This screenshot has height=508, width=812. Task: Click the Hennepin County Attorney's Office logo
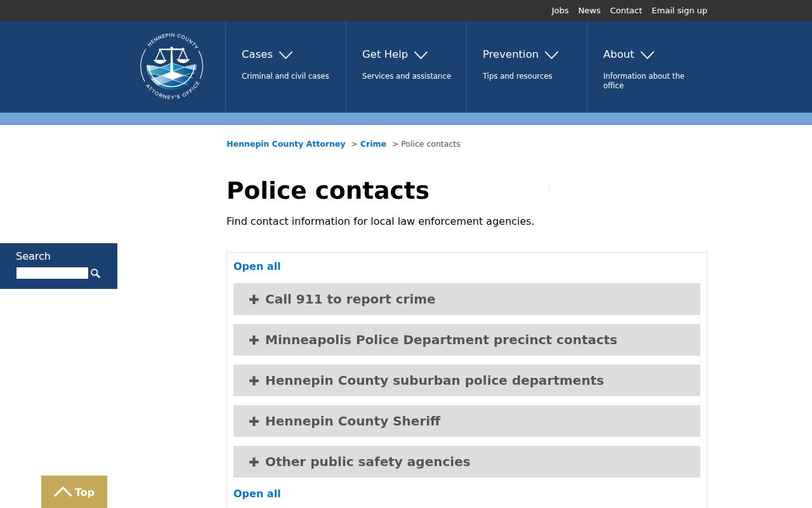tap(171, 67)
